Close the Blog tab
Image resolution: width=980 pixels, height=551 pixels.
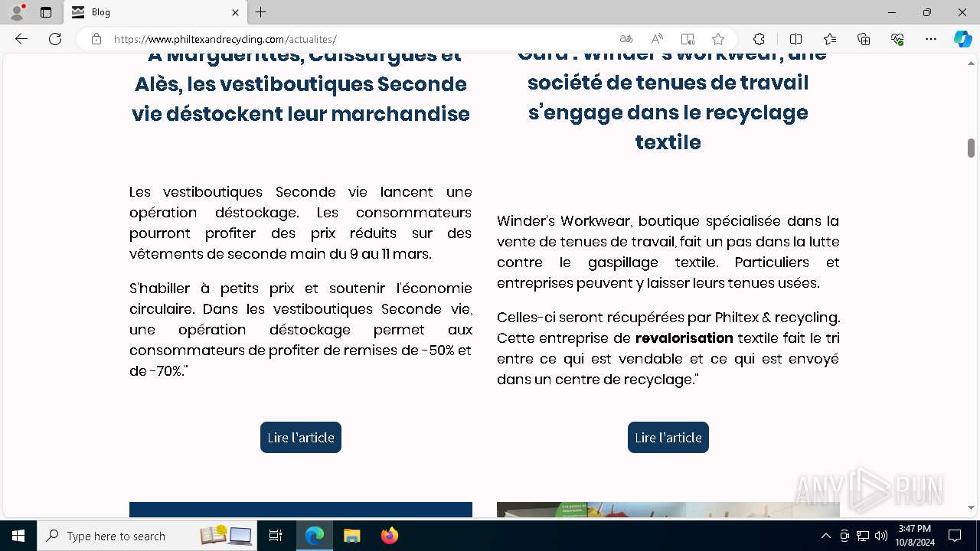235,12
